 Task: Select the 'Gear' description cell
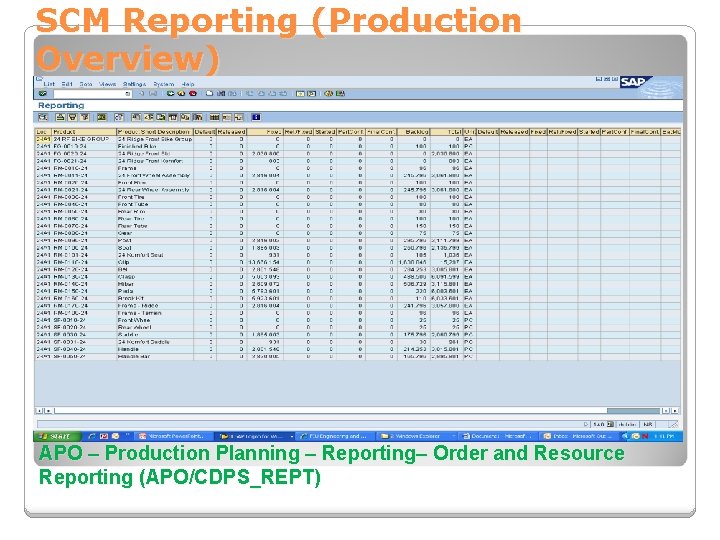point(155,233)
